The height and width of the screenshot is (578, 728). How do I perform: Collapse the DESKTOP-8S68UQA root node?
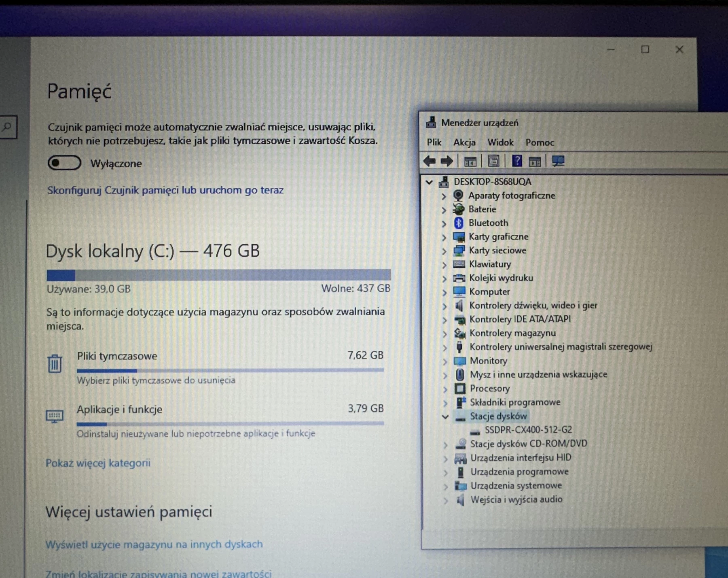(429, 182)
